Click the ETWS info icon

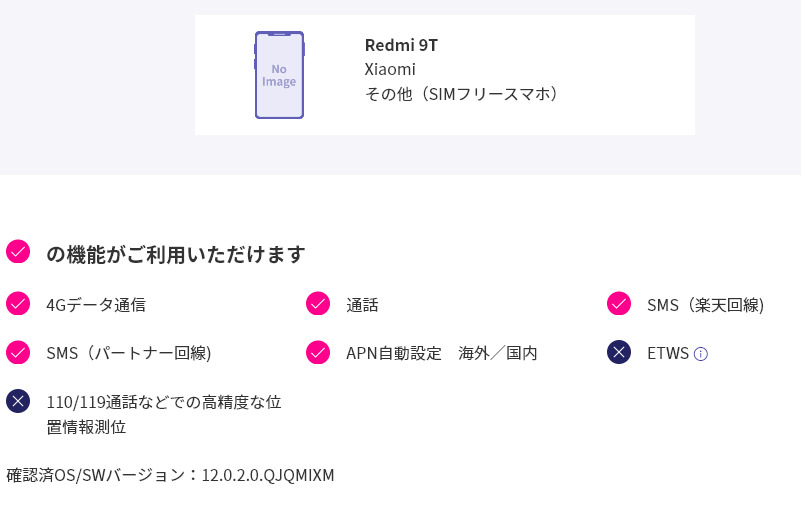(701, 354)
